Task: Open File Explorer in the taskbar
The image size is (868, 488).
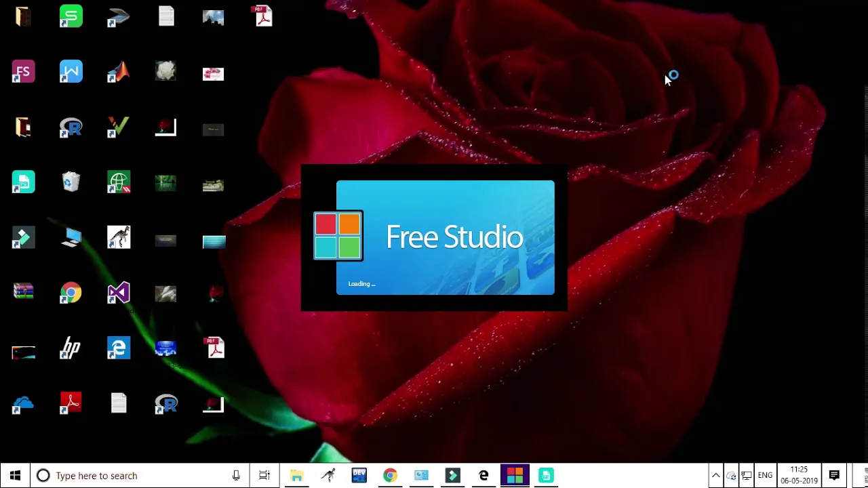Action: [x=296, y=476]
